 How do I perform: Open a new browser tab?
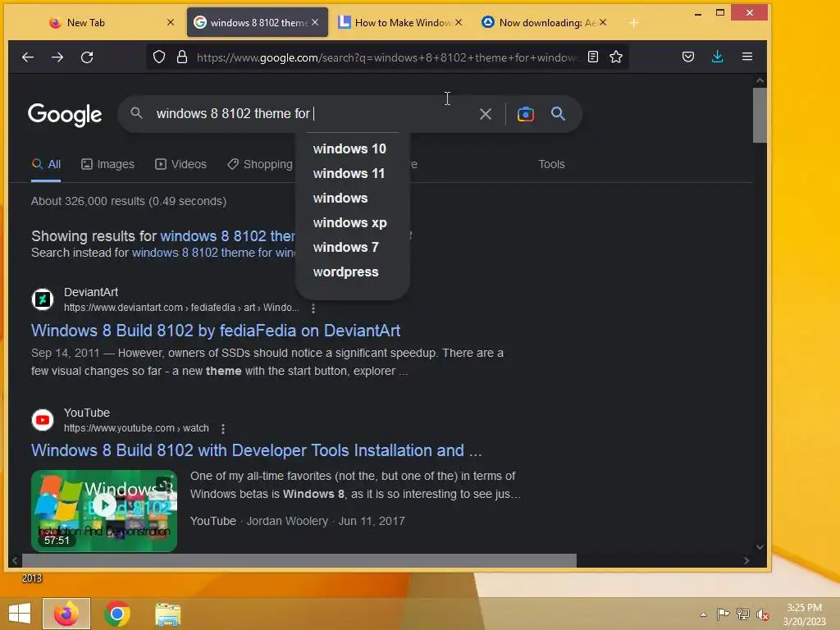pyautogui.click(x=634, y=22)
